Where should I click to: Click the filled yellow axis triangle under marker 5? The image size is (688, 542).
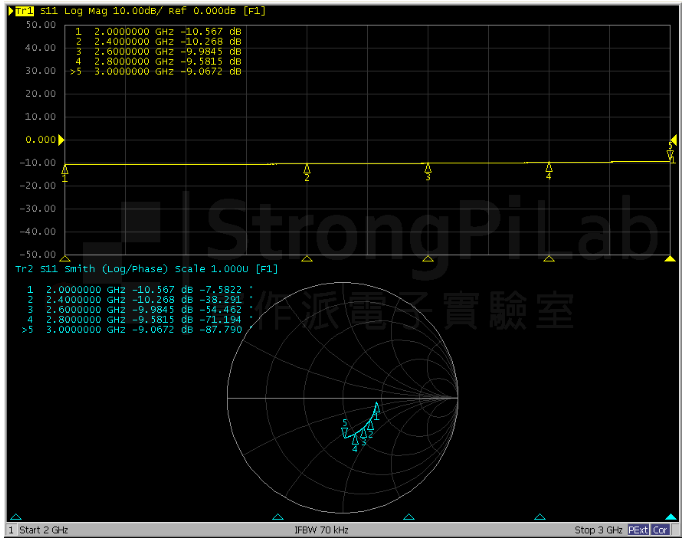(670, 258)
